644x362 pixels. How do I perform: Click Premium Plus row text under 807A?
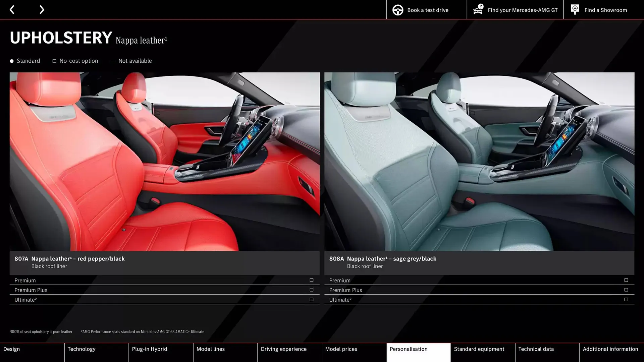[31, 290]
